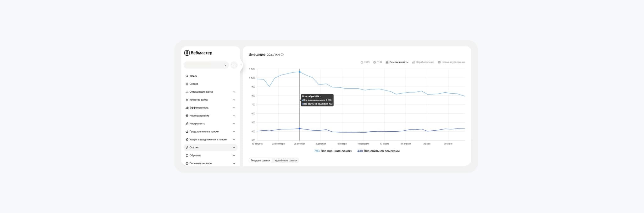644x213 pixels.
Task: Click the drag handle dots beside the sidebar
Action: click(241, 65)
